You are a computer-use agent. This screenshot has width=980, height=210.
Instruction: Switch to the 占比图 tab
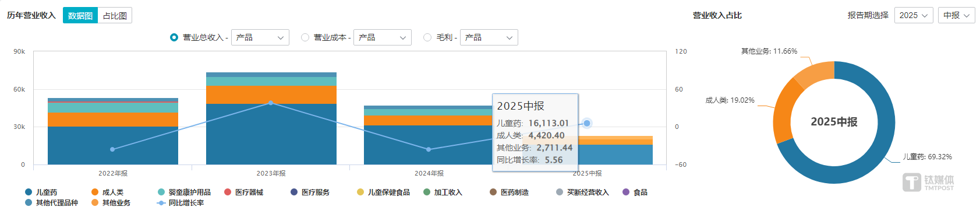tap(115, 16)
